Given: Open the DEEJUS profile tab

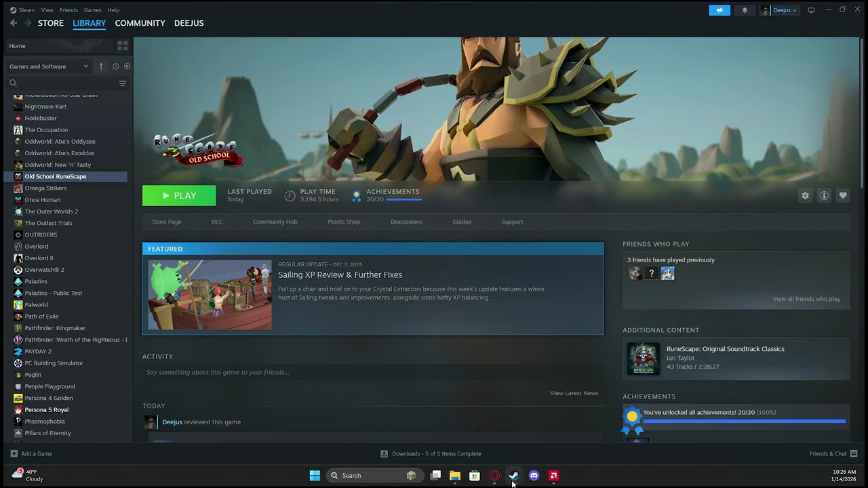Looking at the screenshot, I should [x=189, y=23].
